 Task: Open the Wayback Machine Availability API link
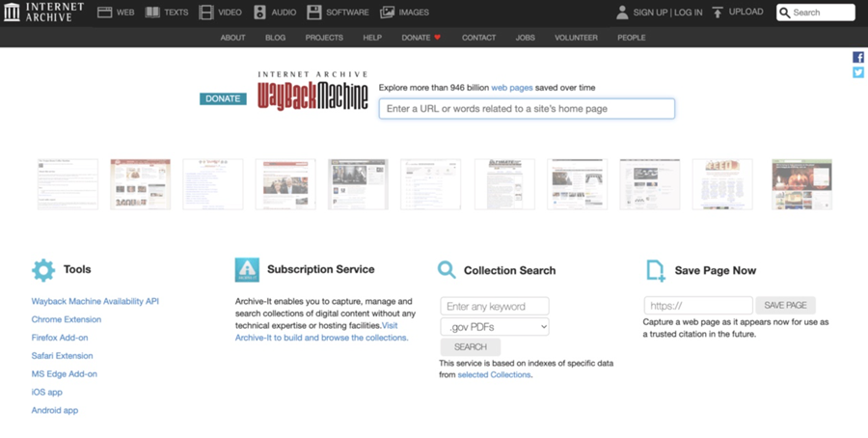click(x=95, y=301)
